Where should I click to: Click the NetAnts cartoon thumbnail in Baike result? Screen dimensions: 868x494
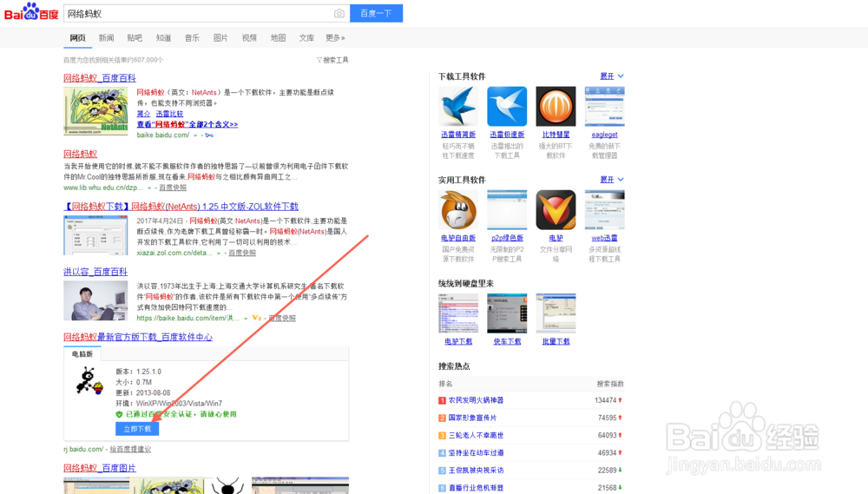pyautogui.click(x=95, y=111)
